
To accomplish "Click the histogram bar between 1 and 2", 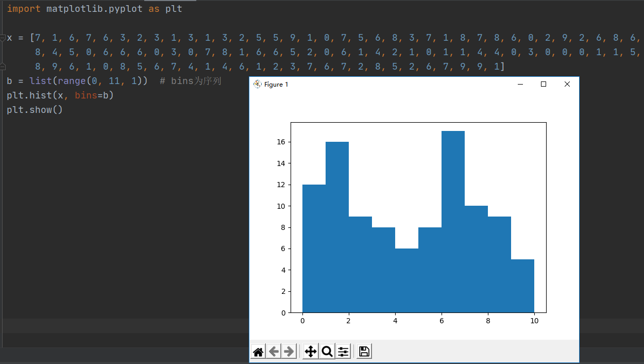I will coord(337,227).
